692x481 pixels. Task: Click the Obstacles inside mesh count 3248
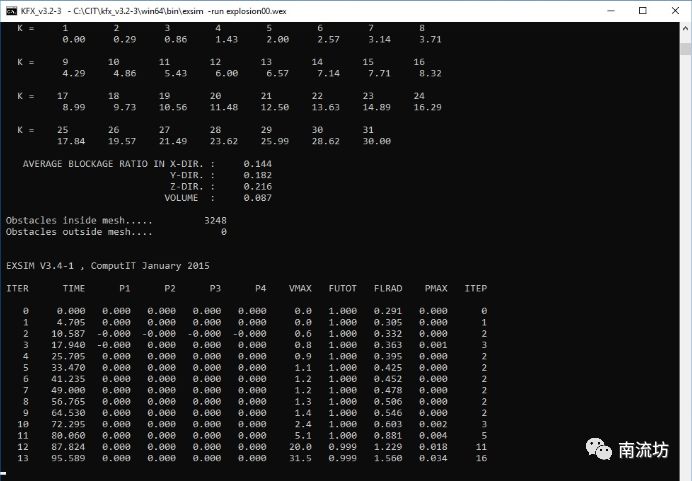tap(214, 219)
